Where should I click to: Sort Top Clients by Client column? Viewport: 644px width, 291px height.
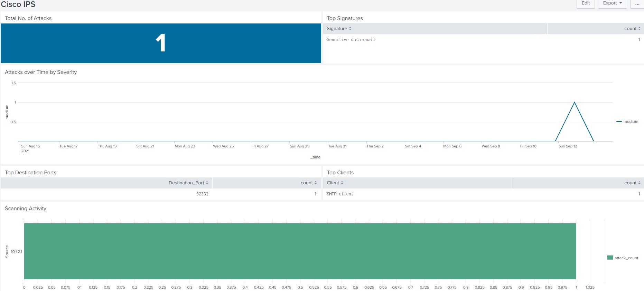click(335, 183)
